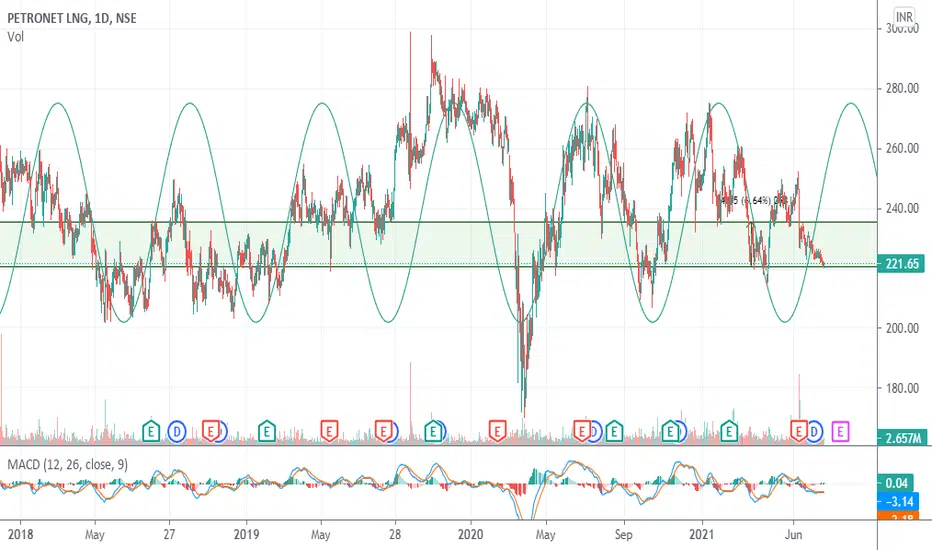Click the 221.65 current price label
Viewport: 932px width, 550px height.
902,263
